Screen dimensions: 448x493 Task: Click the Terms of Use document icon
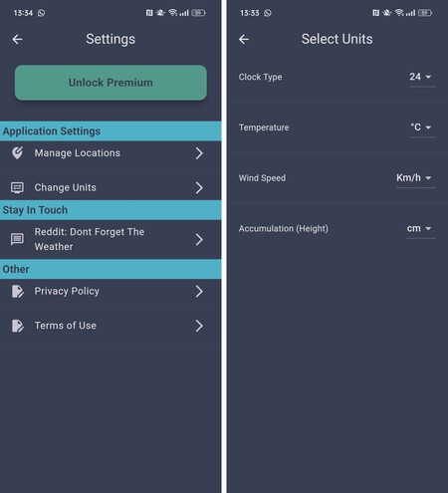[18, 326]
